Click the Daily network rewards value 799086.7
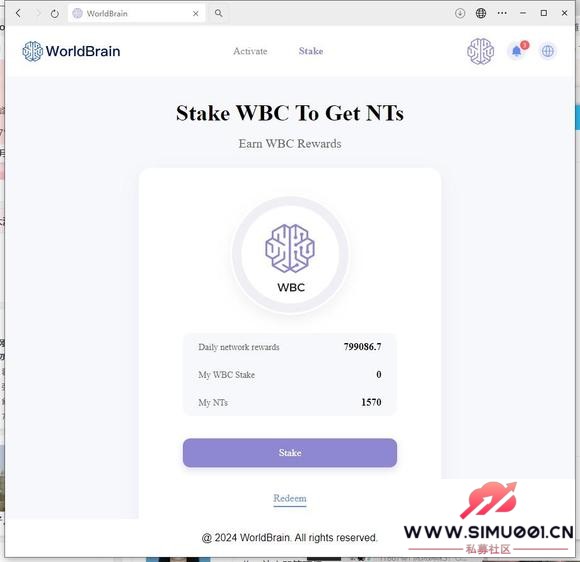 [362, 347]
